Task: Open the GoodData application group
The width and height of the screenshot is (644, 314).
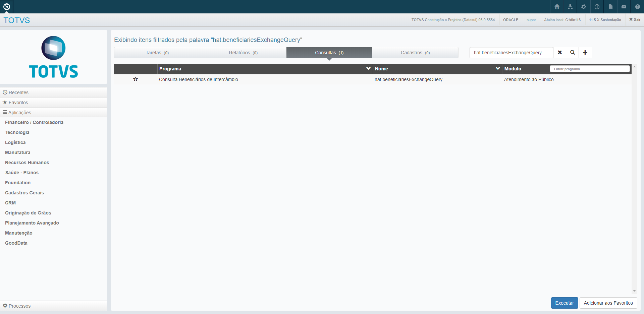Action: click(16, 243)
